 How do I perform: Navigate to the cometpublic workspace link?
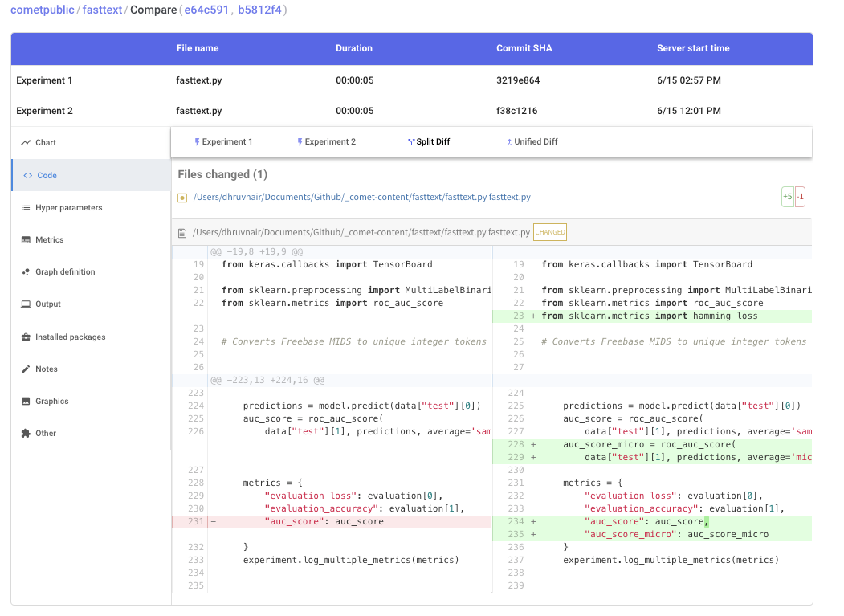pyautogui.click(x=40, y=11)
